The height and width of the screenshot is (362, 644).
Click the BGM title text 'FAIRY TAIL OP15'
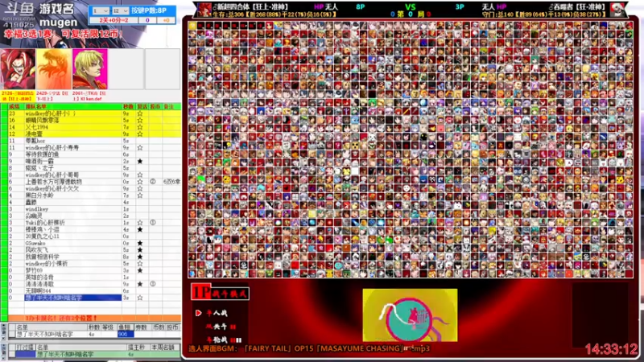pos(280,348)
